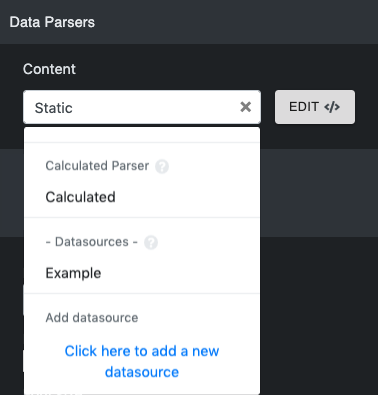Open help icon beside Calculated Parser

coord(162,166)
